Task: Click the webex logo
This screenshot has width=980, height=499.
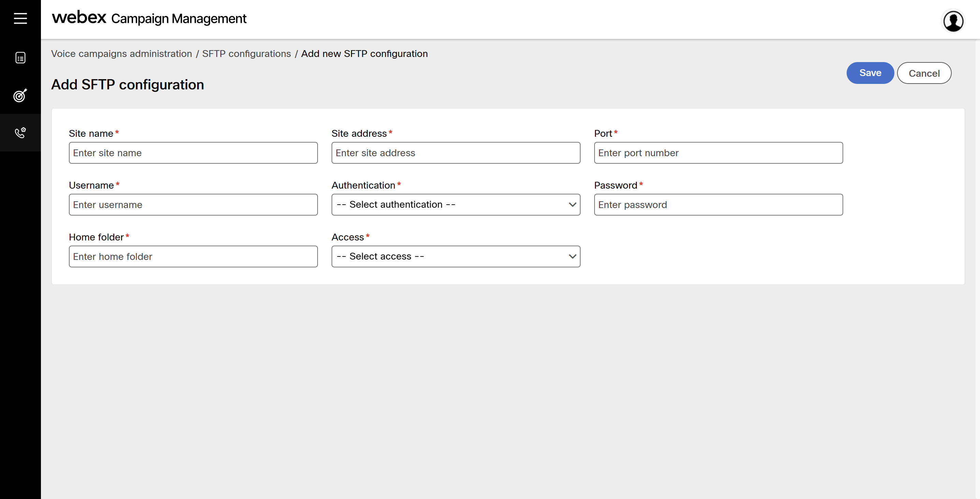Action: (x=79, y=18)
